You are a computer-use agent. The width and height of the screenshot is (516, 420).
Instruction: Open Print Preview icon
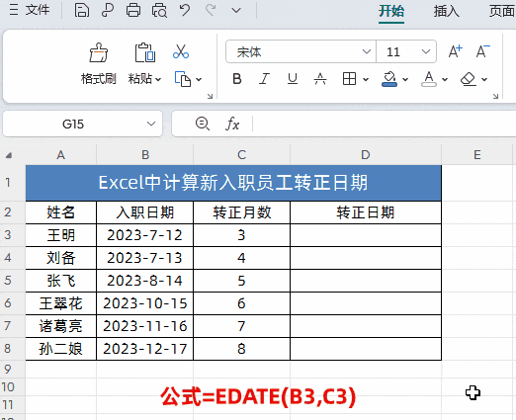coord(159,10)
